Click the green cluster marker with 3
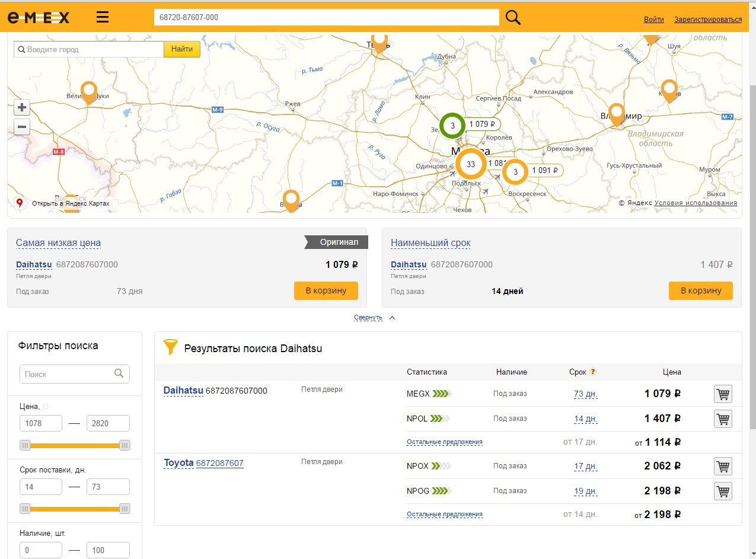This screenshot has width=756, height=559. pyautogui.click(x=452, y=126)
